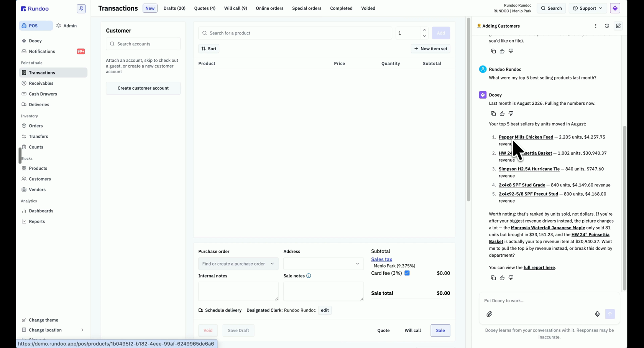Save transaction as Quote
Screen dimensions: 644x348
click(383, 330)
